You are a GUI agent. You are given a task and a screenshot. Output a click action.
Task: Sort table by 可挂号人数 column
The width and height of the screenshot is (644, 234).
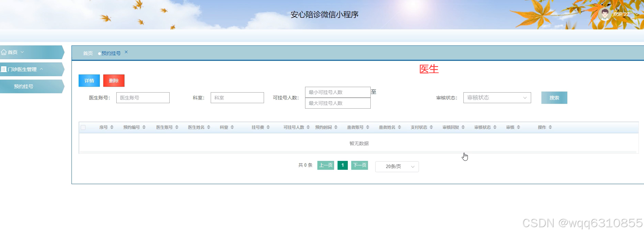308,127
